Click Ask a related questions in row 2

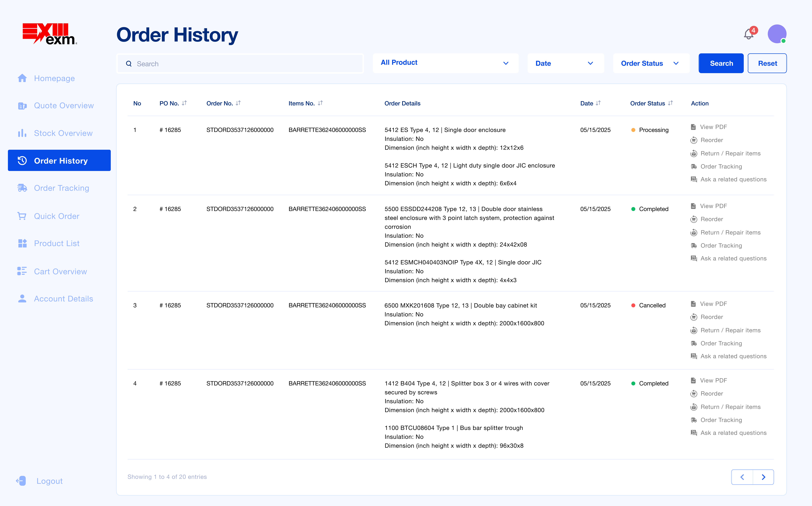(733, 258)
